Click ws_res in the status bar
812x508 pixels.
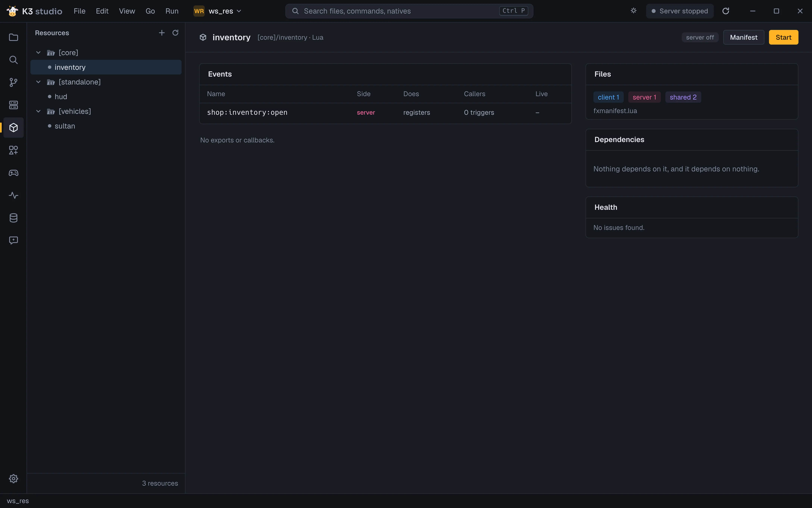18,501
